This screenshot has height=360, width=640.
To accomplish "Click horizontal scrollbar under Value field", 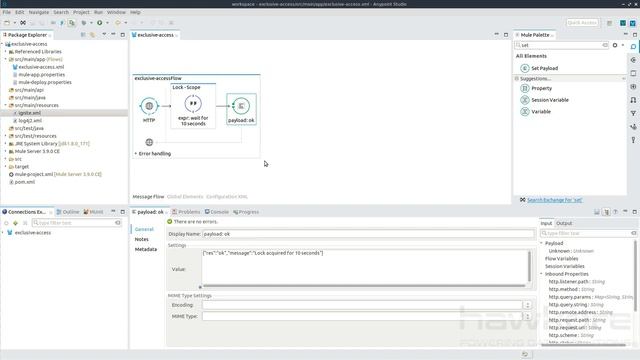I will 364,286.
